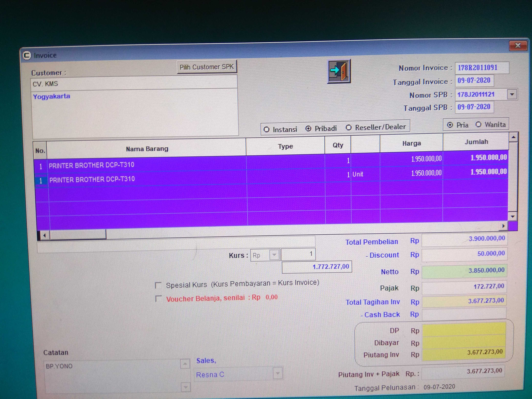Click the table scroll down arrow
Viewport: 532px width, 399px height.
tap(513, 217)
